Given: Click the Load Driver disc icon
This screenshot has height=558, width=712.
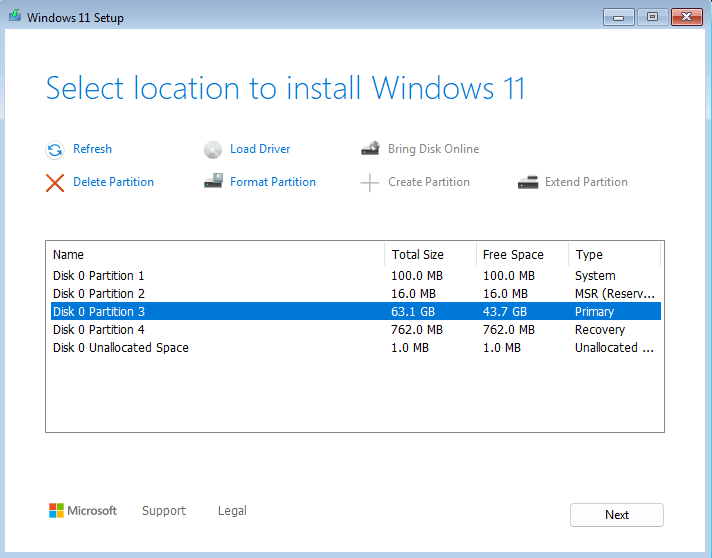Looking at the screenshot, I should click(x=213, y=150).
